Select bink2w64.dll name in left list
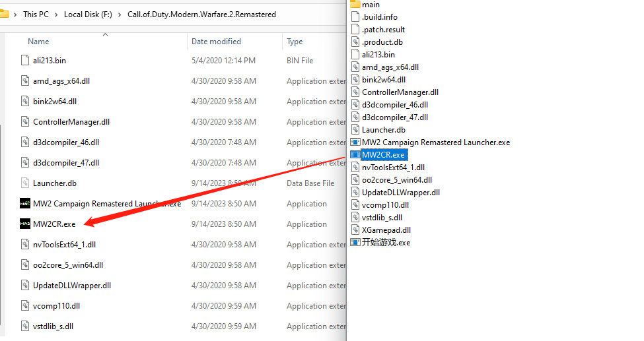 click(55, 102)
